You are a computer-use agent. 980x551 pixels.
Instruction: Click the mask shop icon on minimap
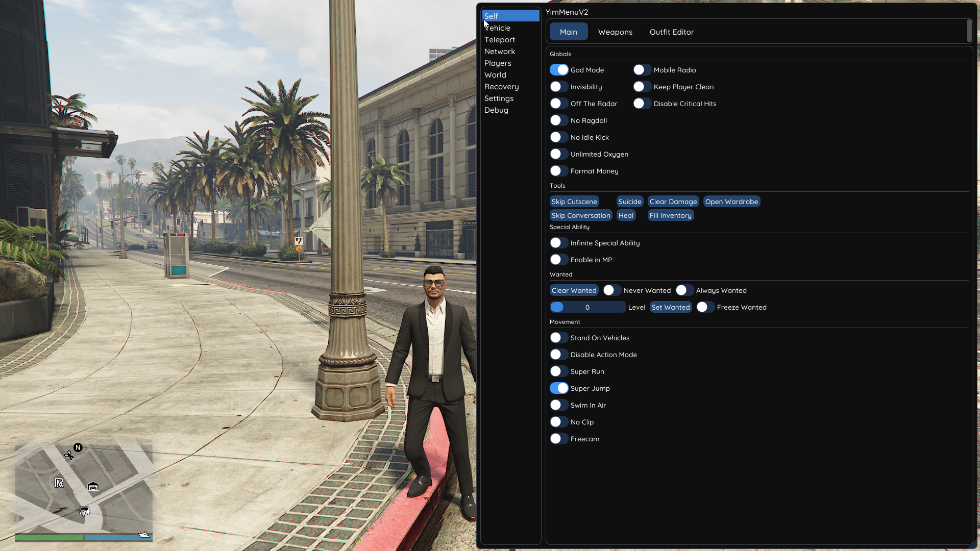[85, 511]
